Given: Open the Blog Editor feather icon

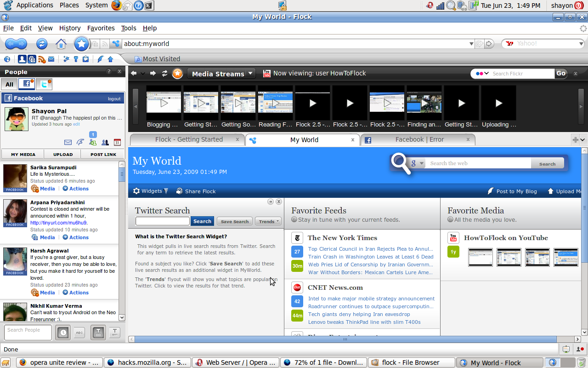Looking at the screenshot, I should [101, 59].
